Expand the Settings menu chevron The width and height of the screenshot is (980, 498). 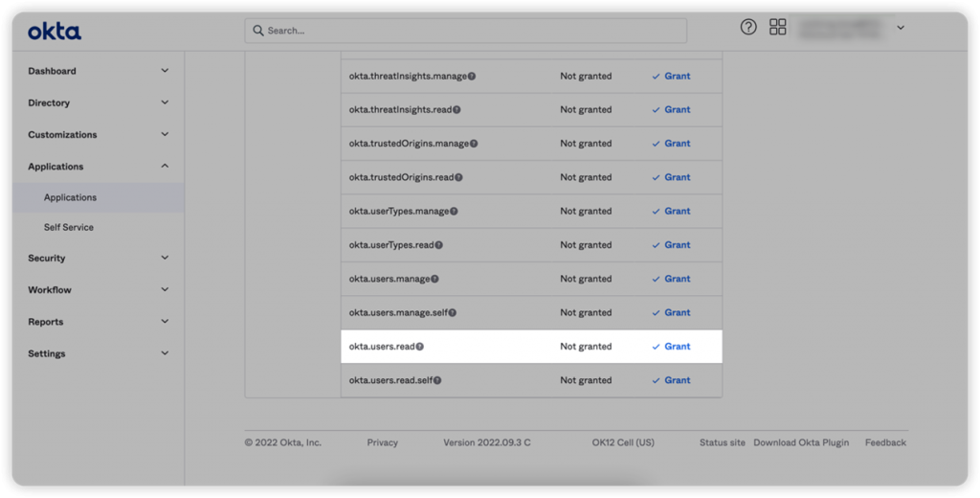[165, 353]
